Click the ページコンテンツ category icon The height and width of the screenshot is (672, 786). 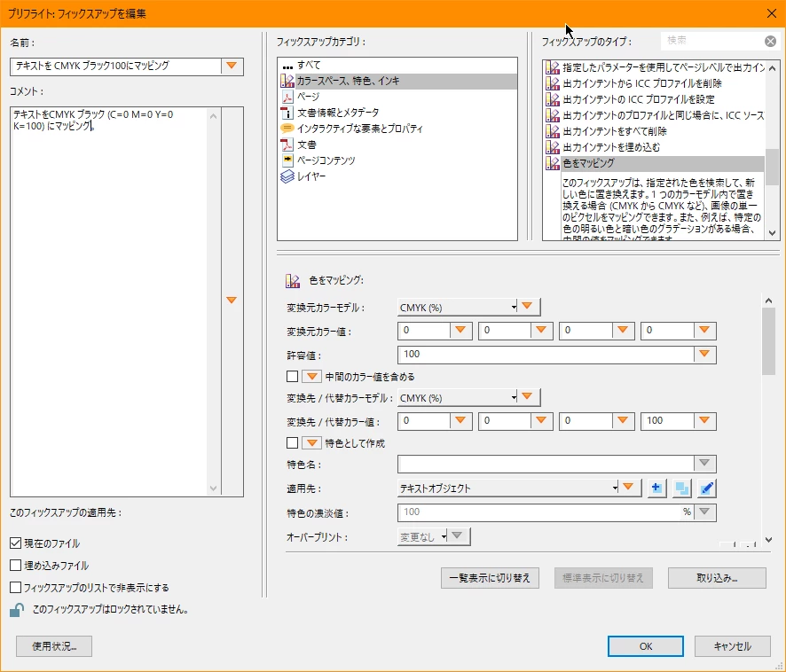(x=287, y=160)
